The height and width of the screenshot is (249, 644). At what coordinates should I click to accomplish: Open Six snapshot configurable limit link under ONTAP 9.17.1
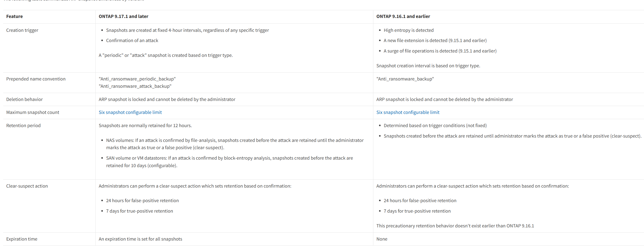tap(130, 112)
